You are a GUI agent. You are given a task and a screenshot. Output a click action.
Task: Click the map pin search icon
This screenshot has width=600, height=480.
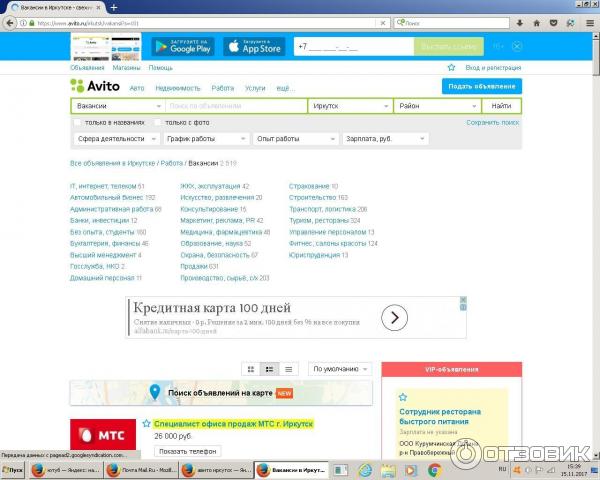(x=154, y=392)
